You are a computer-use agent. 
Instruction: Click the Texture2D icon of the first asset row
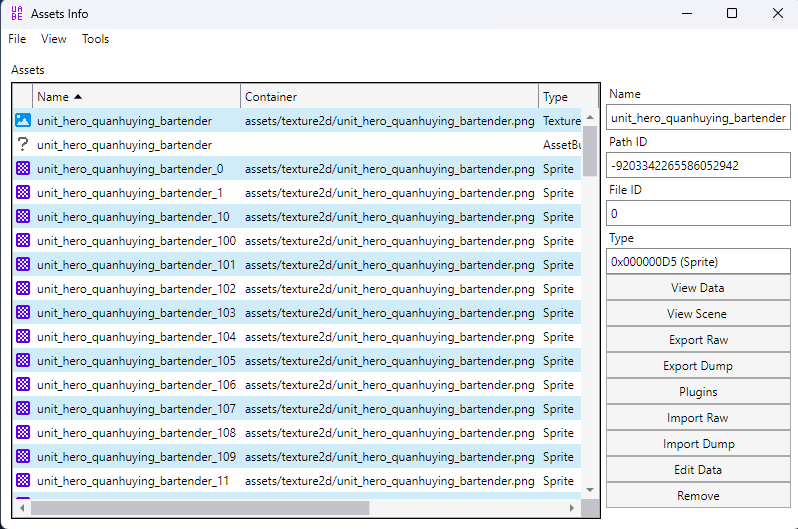pyautogui.click(x=23, y=121)
